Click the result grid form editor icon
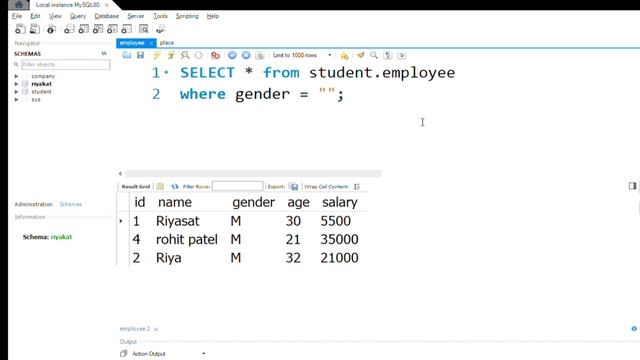 tap(160, 187)
